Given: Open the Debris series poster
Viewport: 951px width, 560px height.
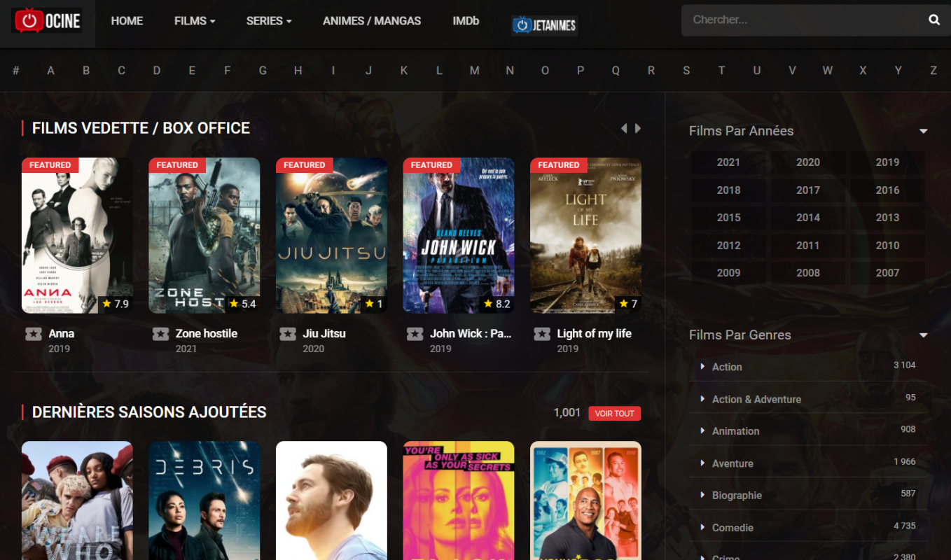Looking at the screenshot, I should click(204, 500).
